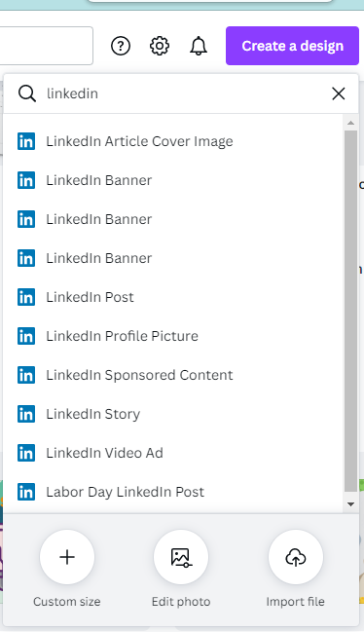Select LinkedIn Article Cover Image option

coord(173,141)
